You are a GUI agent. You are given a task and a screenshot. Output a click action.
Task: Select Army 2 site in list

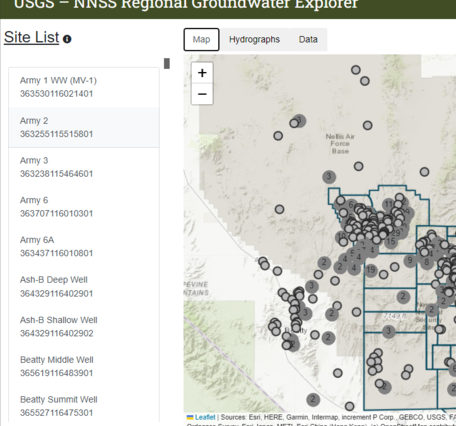point(84,127)
